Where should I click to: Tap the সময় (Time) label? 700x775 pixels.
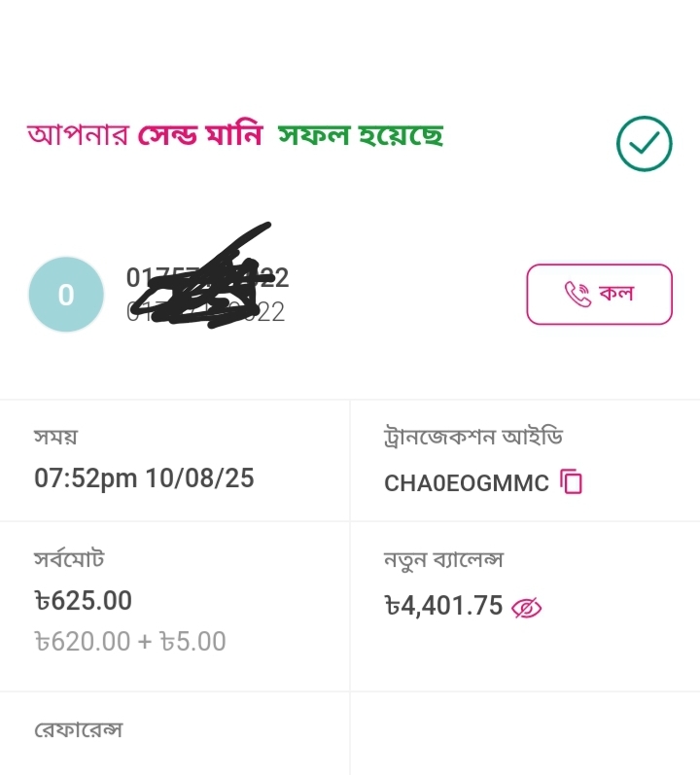tap(55, 437)
